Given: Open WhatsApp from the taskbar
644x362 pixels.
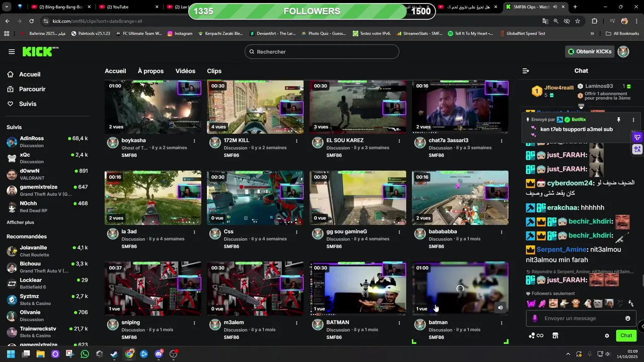Looking at the screenshot, I should pyautogui.click(x=85, y=354).
